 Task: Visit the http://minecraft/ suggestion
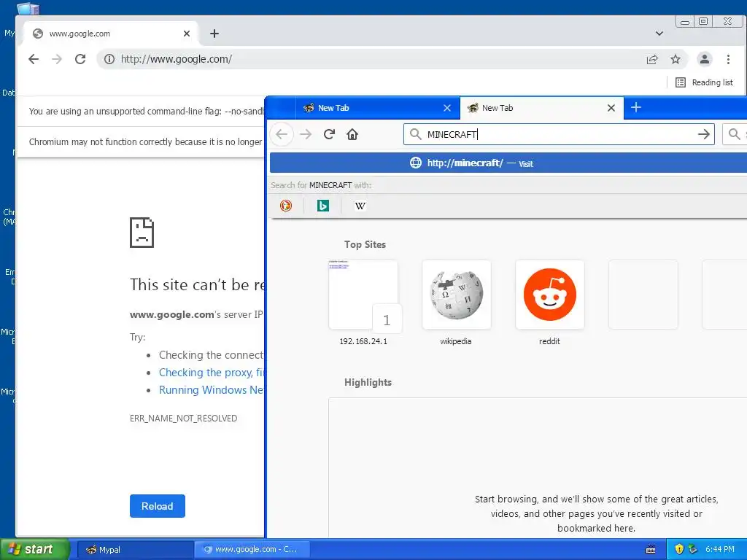click(x=508, y=163)
